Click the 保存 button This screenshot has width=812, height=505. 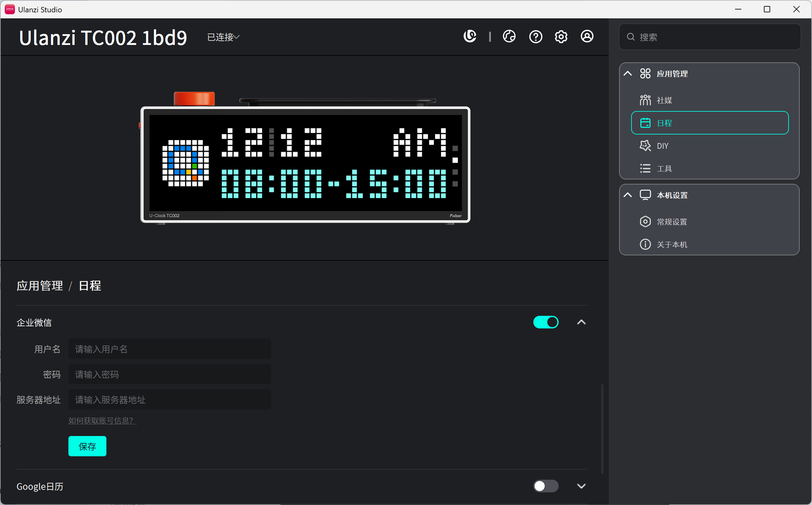tap(87, 446)
